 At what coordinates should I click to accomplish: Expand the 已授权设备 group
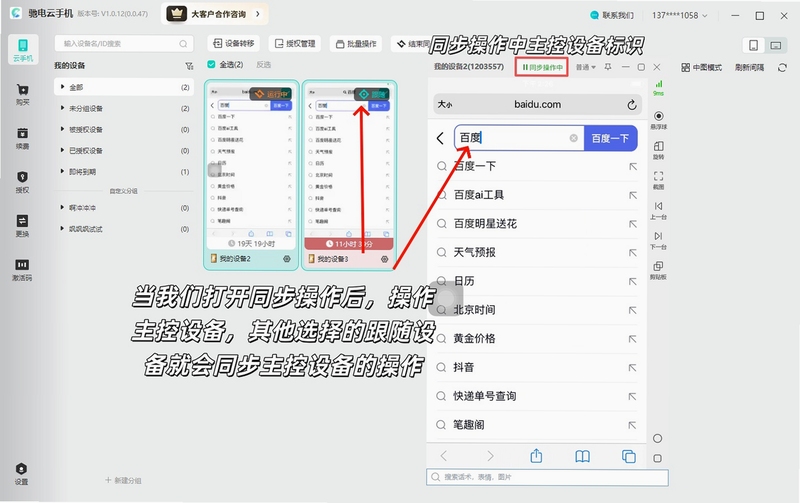[x=62, y=150]
